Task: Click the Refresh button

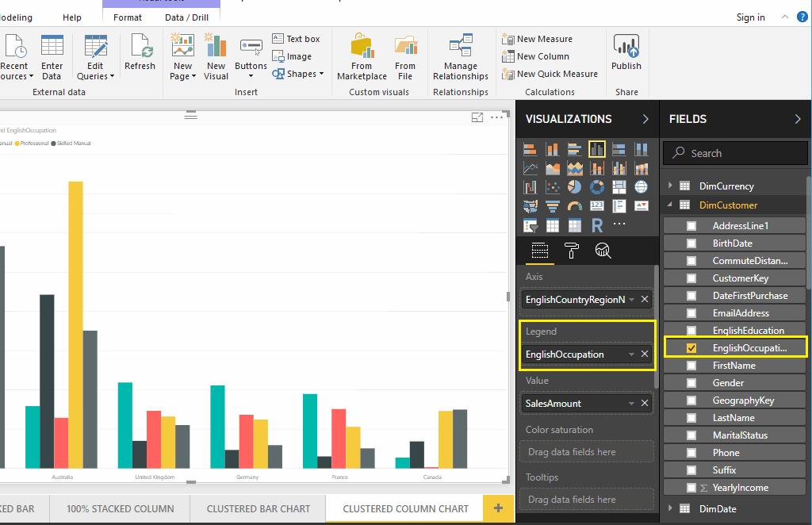Action: click(x=140, y=52)
